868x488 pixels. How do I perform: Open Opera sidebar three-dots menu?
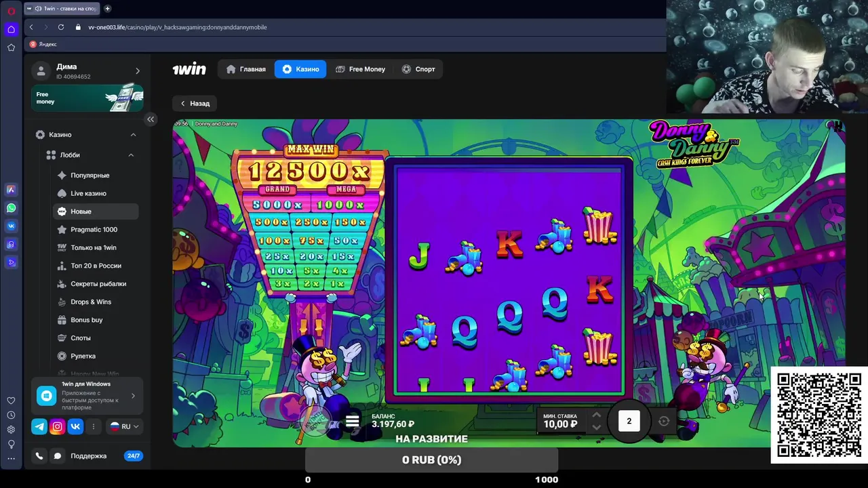tap(11, 459)
